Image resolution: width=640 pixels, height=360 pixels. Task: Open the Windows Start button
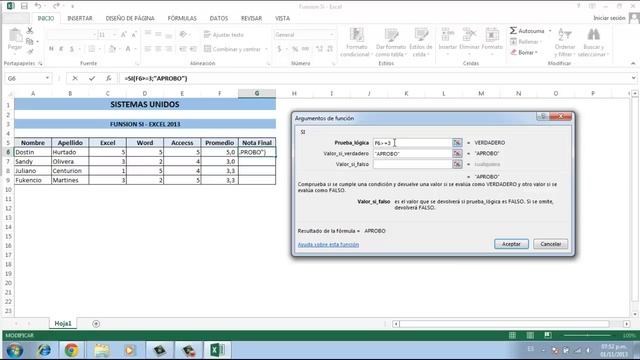tap(15, 350)
